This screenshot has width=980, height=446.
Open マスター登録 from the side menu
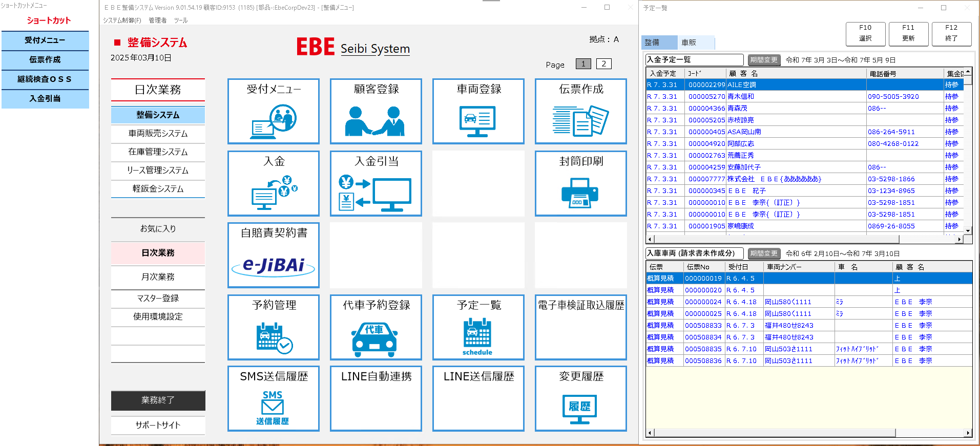[x=158, y=299]
